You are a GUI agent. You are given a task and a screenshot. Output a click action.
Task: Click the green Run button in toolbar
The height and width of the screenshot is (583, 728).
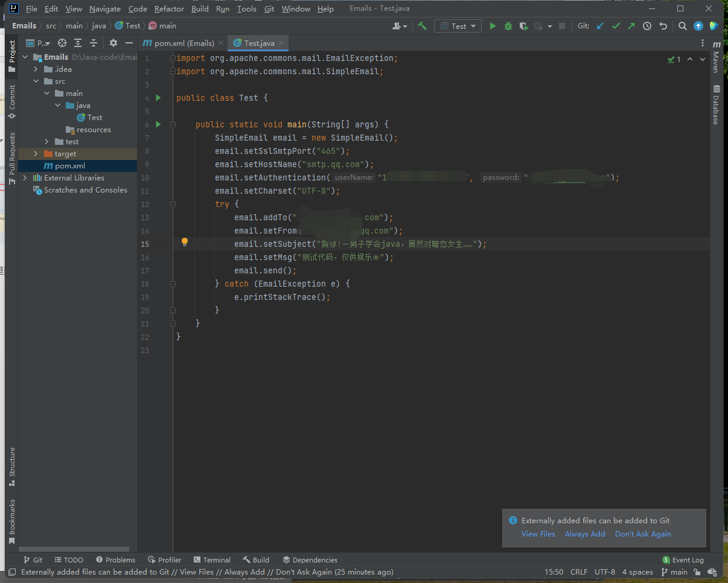point(493,26)
